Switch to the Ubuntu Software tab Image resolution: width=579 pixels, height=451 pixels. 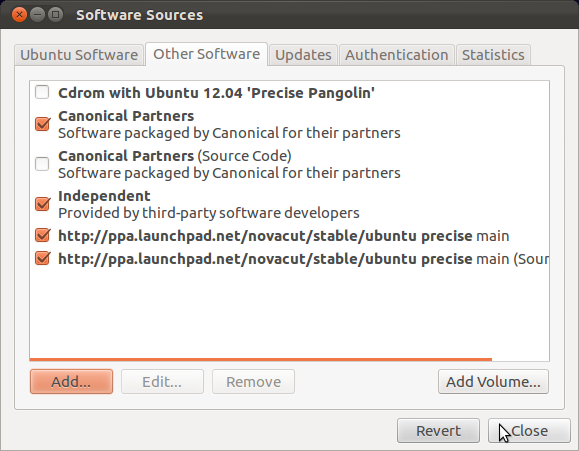(79, 55)
